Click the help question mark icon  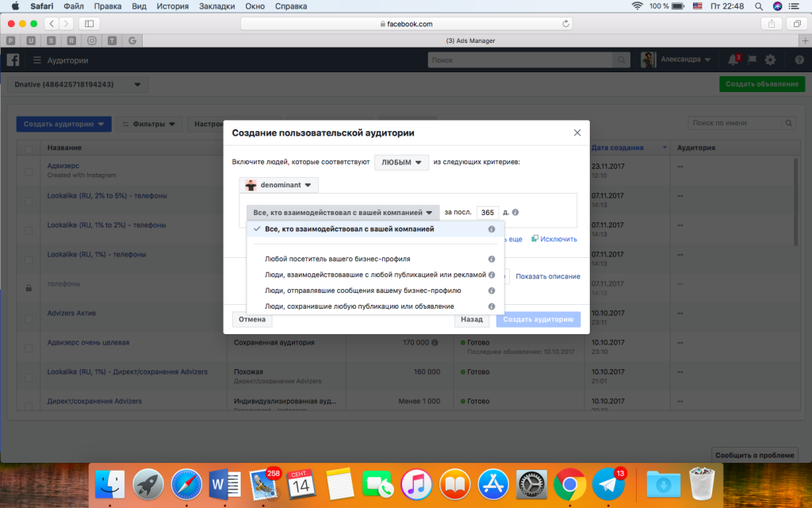(799, 60)
